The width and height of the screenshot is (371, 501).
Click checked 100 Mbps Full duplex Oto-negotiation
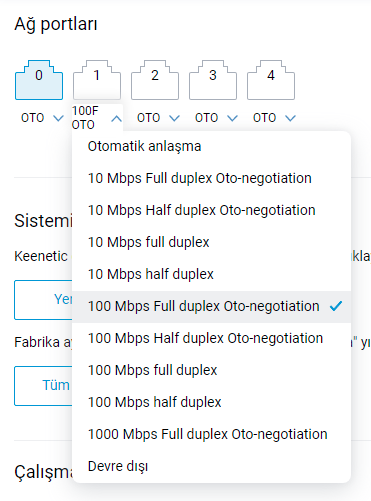(x=211, y=306)
